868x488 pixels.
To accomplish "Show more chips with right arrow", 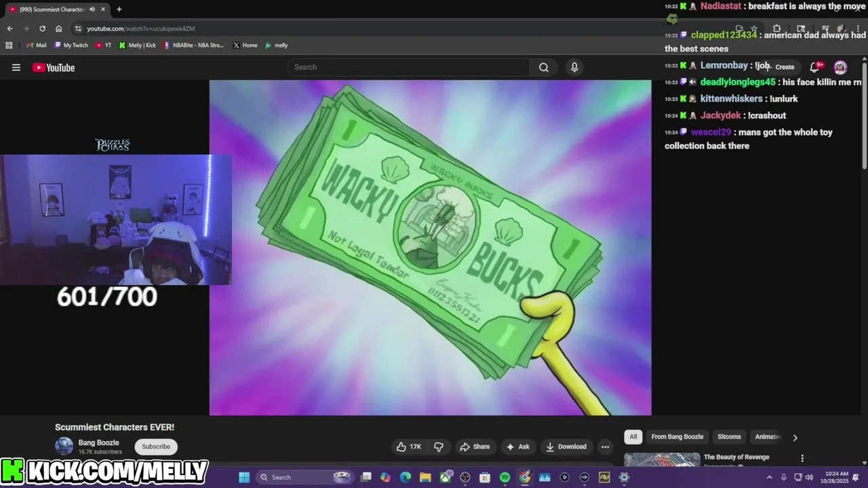I will [x=795, y=437].
